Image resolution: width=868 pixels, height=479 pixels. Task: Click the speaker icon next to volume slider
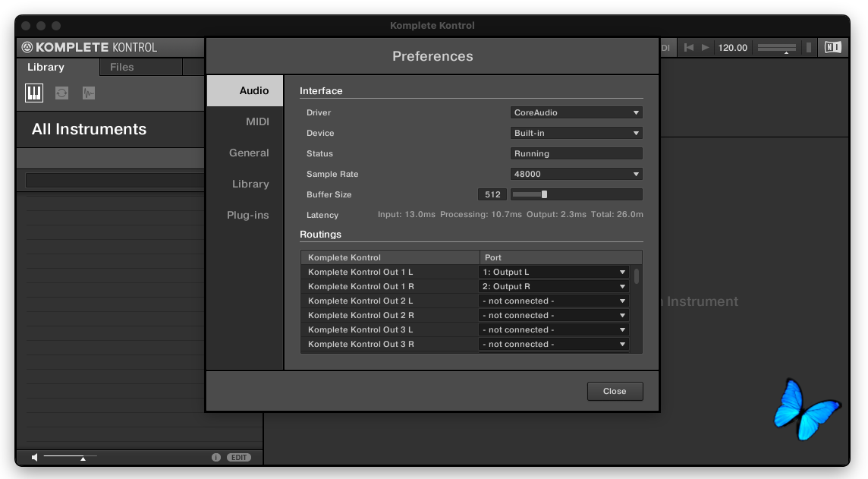click(35, 458)
